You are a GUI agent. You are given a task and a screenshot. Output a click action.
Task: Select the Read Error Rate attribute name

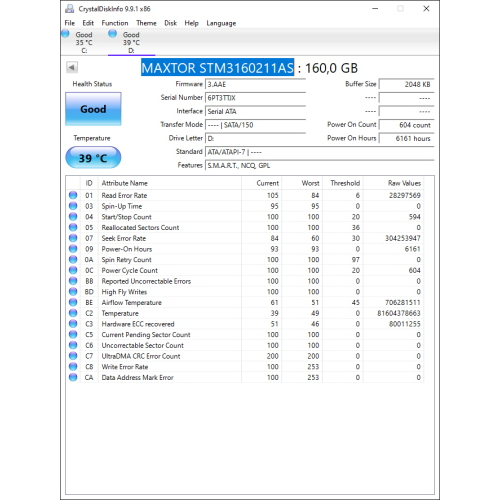pyautogui.click(x=124, y=195)
